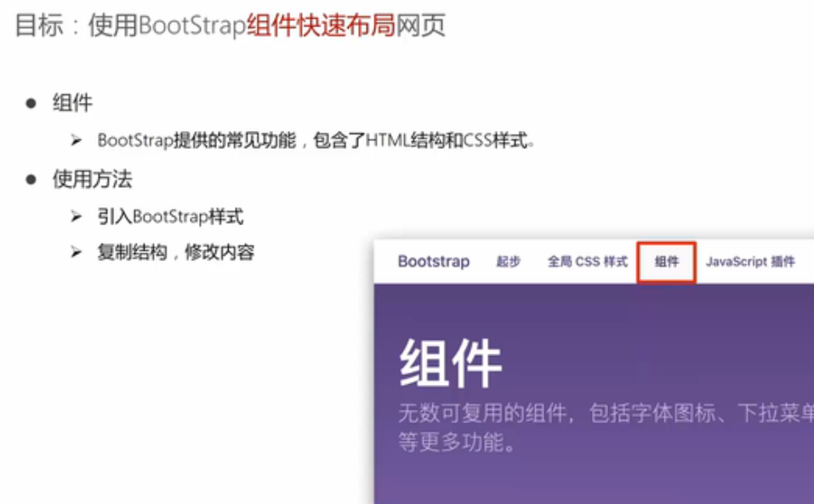The image size is (814, 504).
Task: Click the red 组件快速布局 text in title
Action: [321, 25]
